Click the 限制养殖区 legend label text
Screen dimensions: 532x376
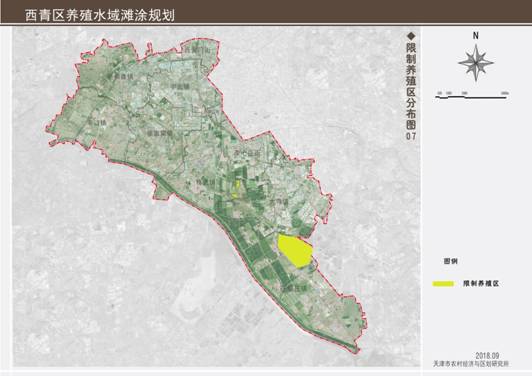click(481, 284)
